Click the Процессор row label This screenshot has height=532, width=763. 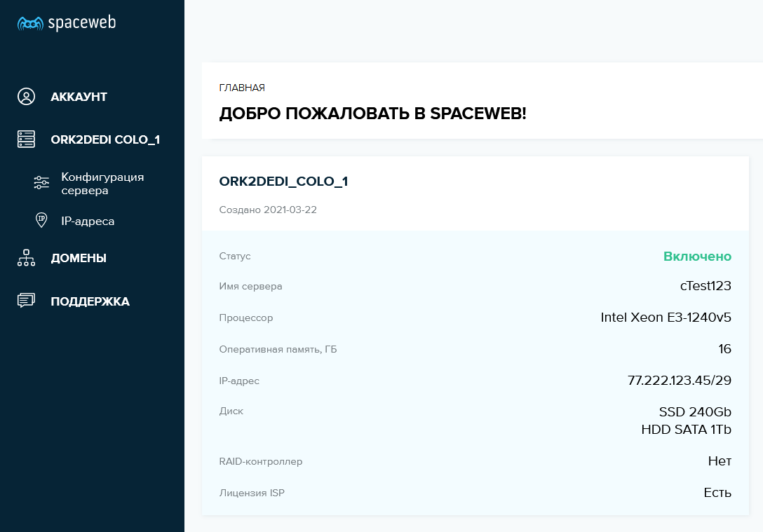[245, 318]
